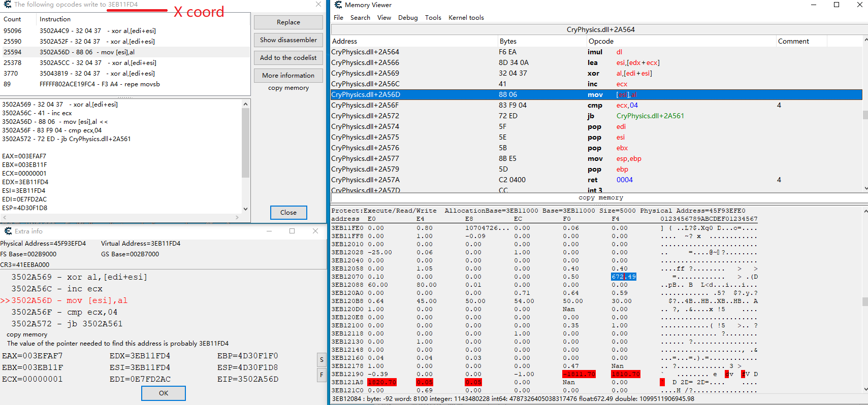Open the Debug menu
The image size is (868, 405).
click(x=407, y=18)
